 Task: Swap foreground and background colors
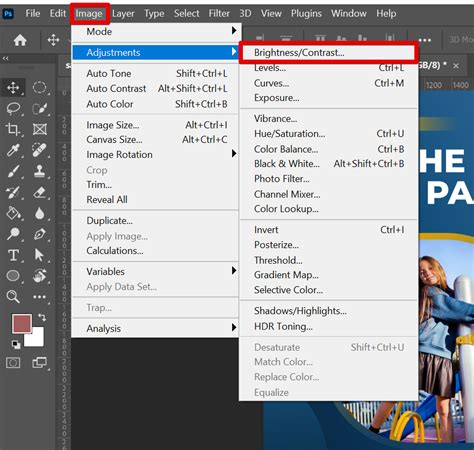point(42,317)
